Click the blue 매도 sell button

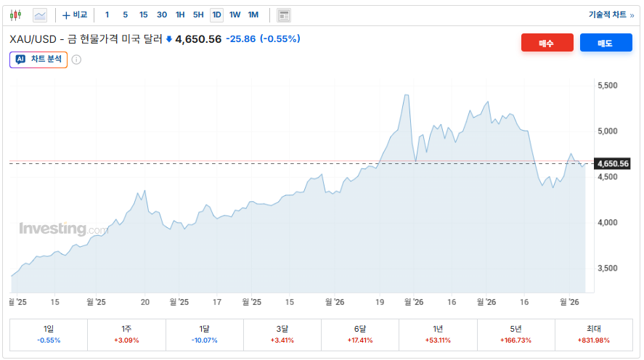tap(606, 43)
